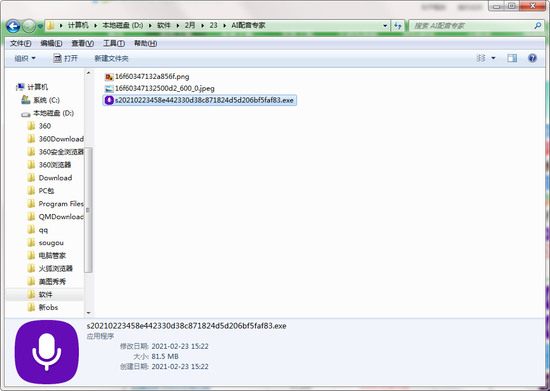Open the 文件(F) menu
550x391 pixels.
(20, 43)
